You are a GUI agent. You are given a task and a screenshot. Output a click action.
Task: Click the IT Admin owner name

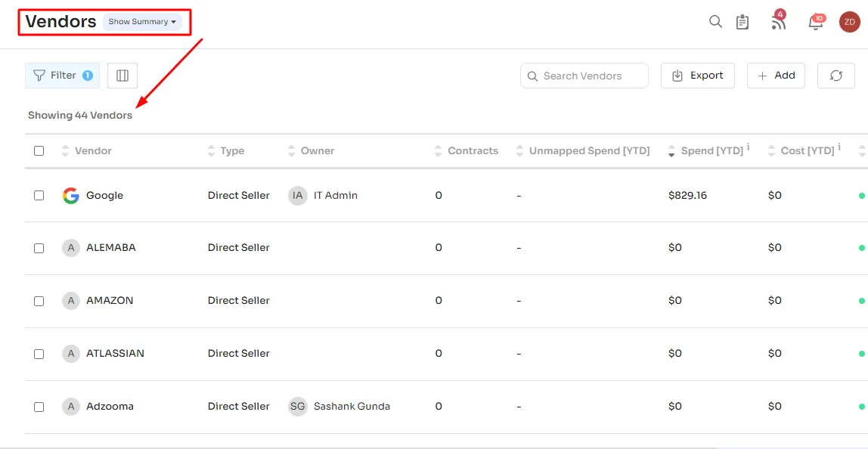[x=336, y=196]
